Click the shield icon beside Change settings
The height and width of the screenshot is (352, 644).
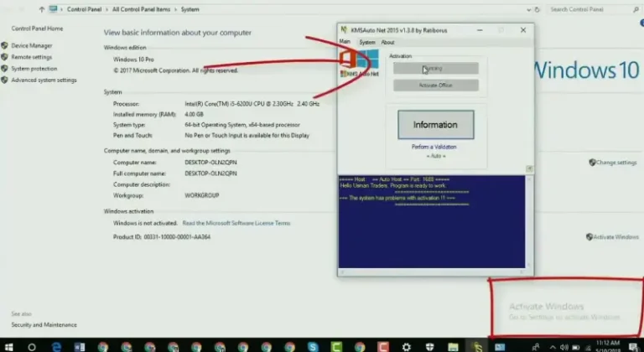pos(592,163)
